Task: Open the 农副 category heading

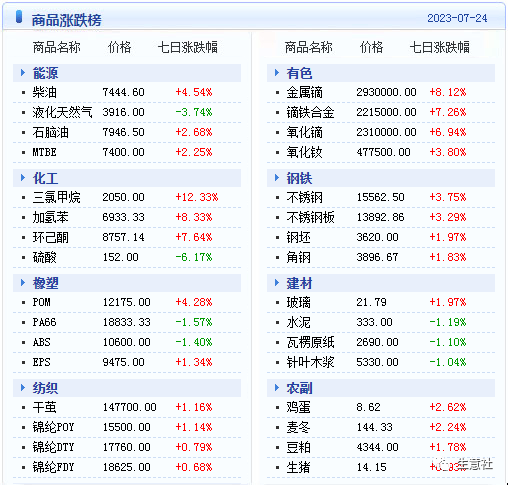Action: [x=299, y=388]
